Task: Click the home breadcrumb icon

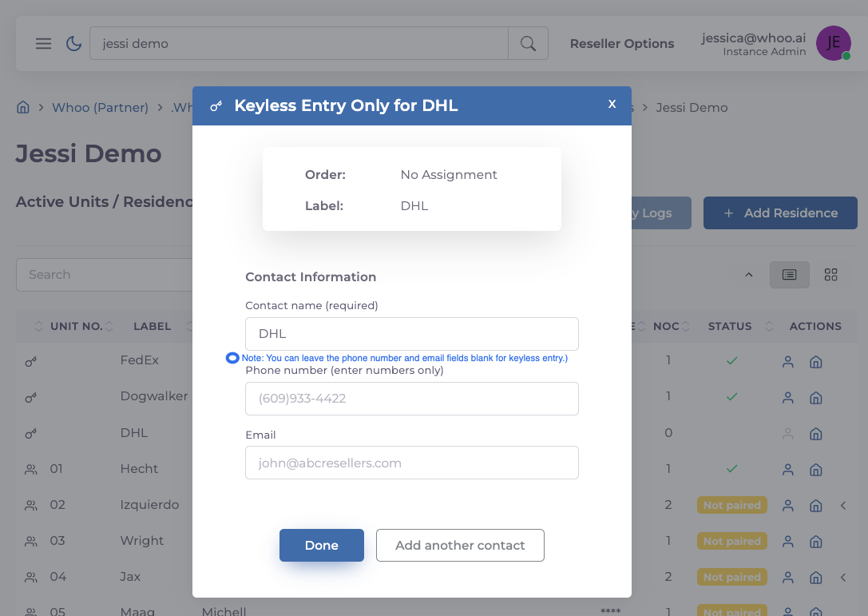Action: tap(22, 107)
